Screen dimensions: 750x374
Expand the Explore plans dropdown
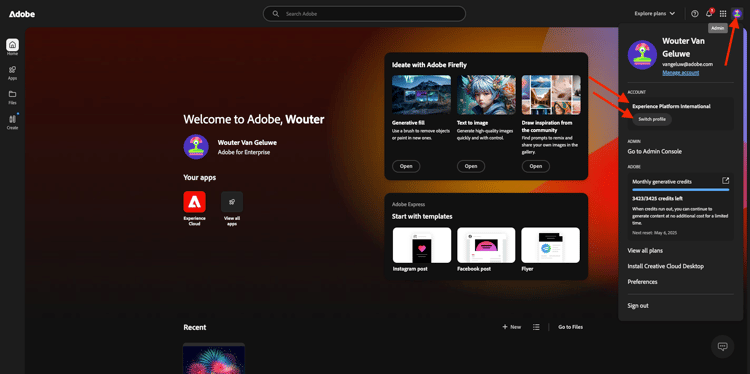pyautogui.click(x=654, y=13)
